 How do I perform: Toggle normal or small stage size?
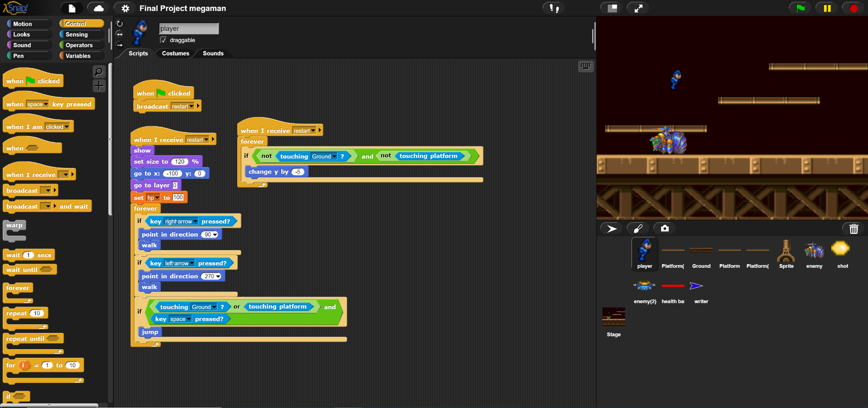pos(612,8)
